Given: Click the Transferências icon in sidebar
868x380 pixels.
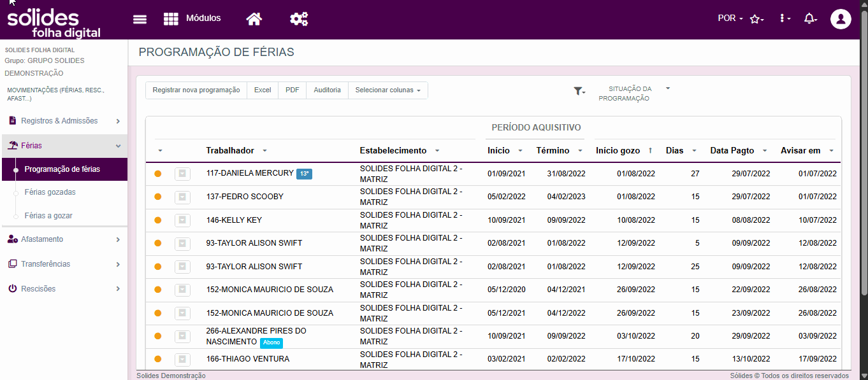Looking at the screenshot, I should 13,264.
